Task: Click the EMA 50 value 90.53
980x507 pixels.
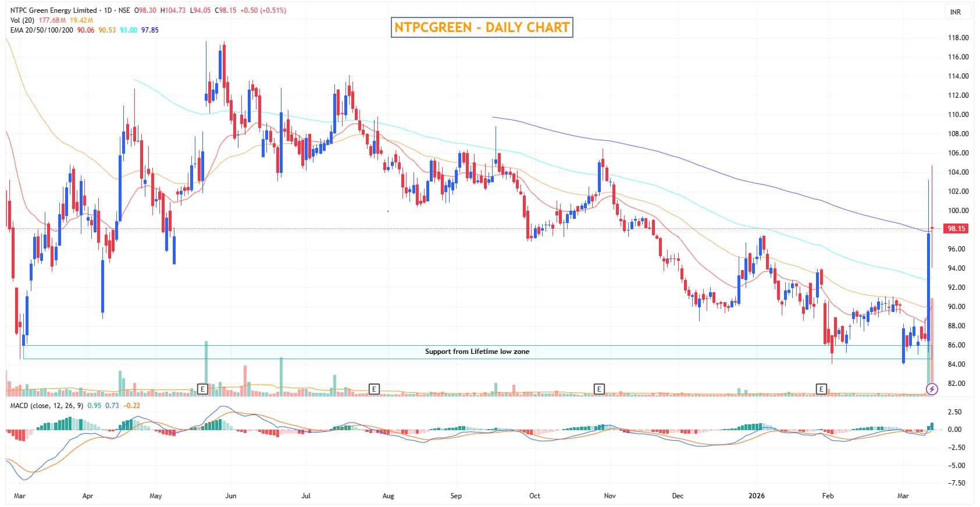Action: [x=108, y=30]
